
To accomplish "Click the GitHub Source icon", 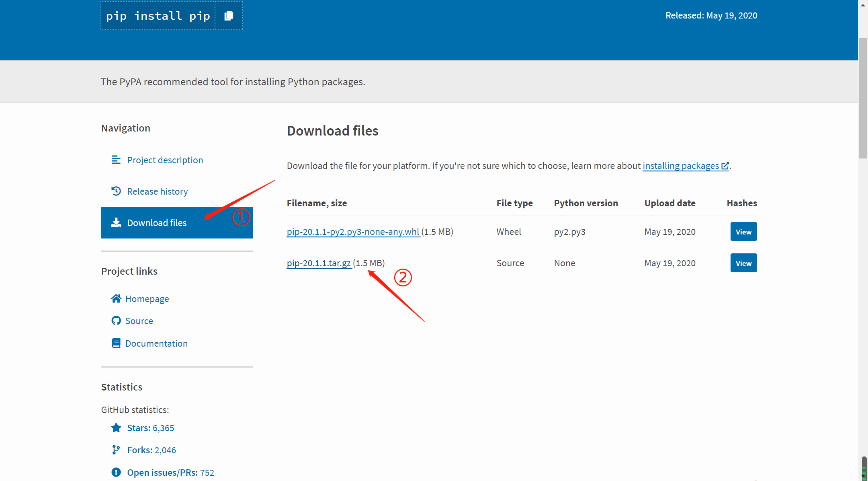I will tap(116, 321).
